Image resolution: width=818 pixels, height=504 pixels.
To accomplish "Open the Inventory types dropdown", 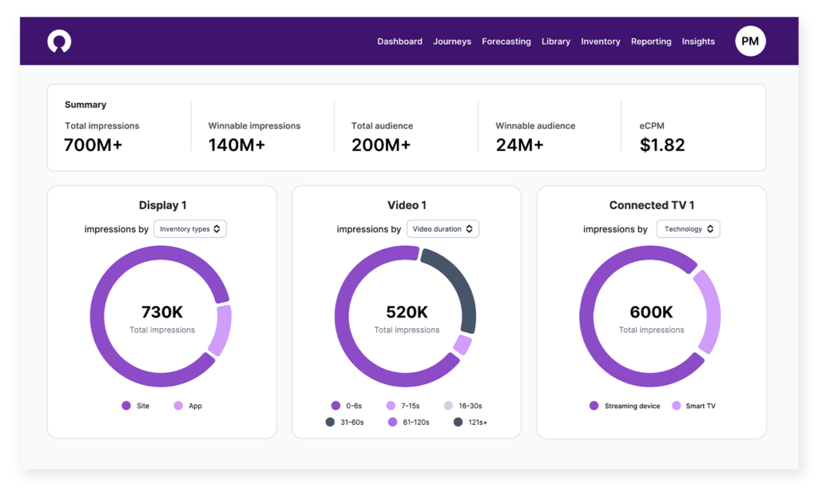I will [x=190, y=229].
